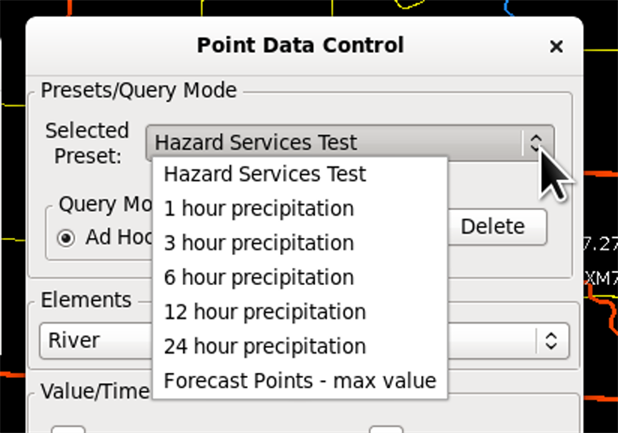618x433 pixels.
Task: Click the Selected Preset up-down arrow icon
Action: pyautogui.click(x=536, y=143)
